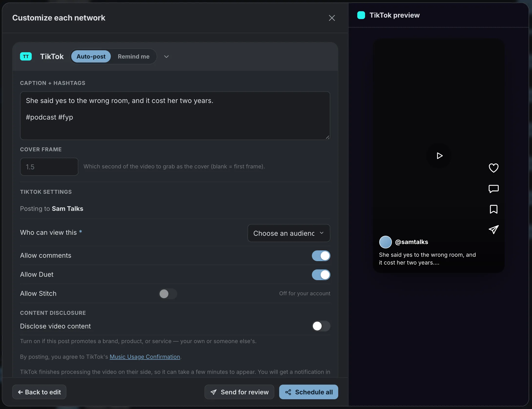Viewport: 532px width, 409px height.
Task: Click the heart like icon in preview
Action: pyautogui.click(x=493, y=168)
